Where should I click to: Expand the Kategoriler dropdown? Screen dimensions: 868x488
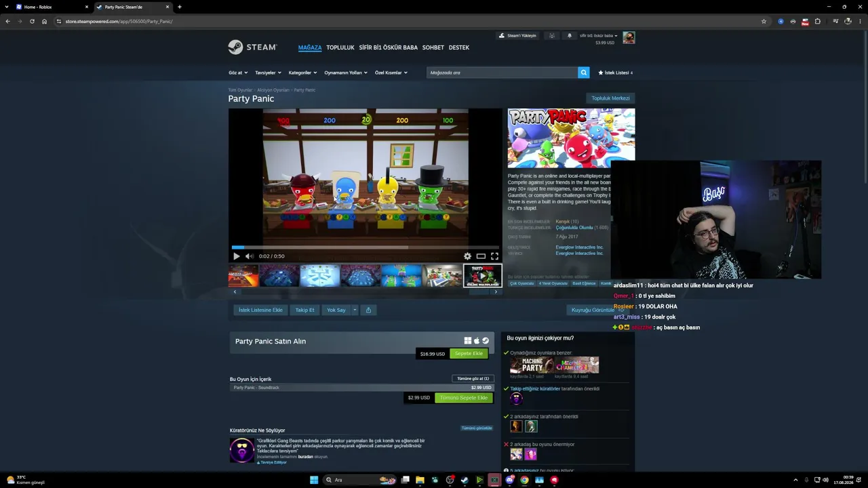point(303,73)
